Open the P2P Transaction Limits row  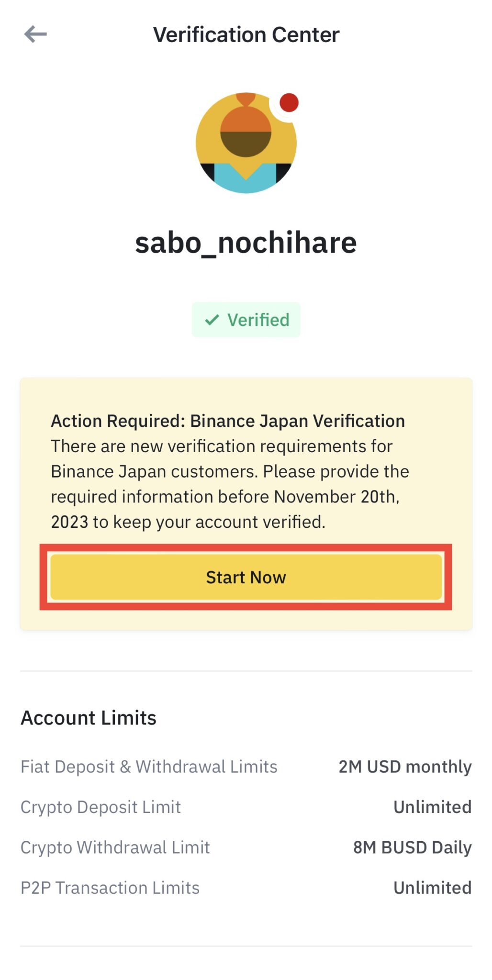pyautogui.click(x=110, y=888)
